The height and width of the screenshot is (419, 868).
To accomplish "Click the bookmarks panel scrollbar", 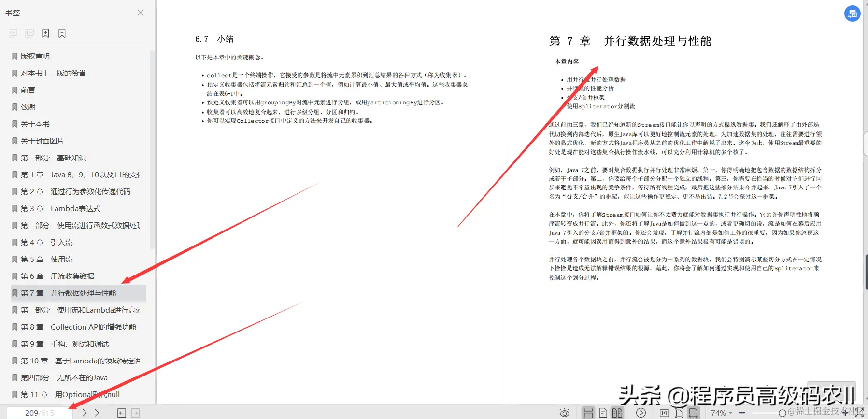I will coord(152,150).
